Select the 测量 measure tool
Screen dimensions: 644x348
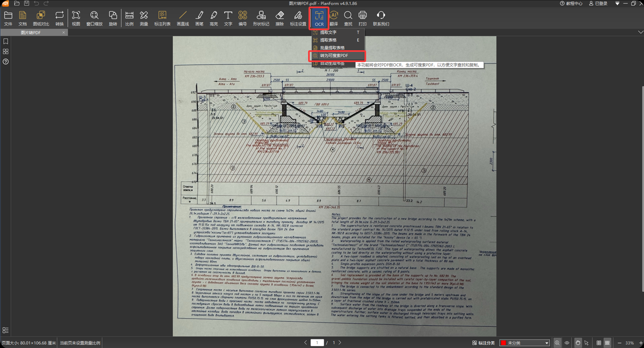pyautogui.click(x=143, y=18)
